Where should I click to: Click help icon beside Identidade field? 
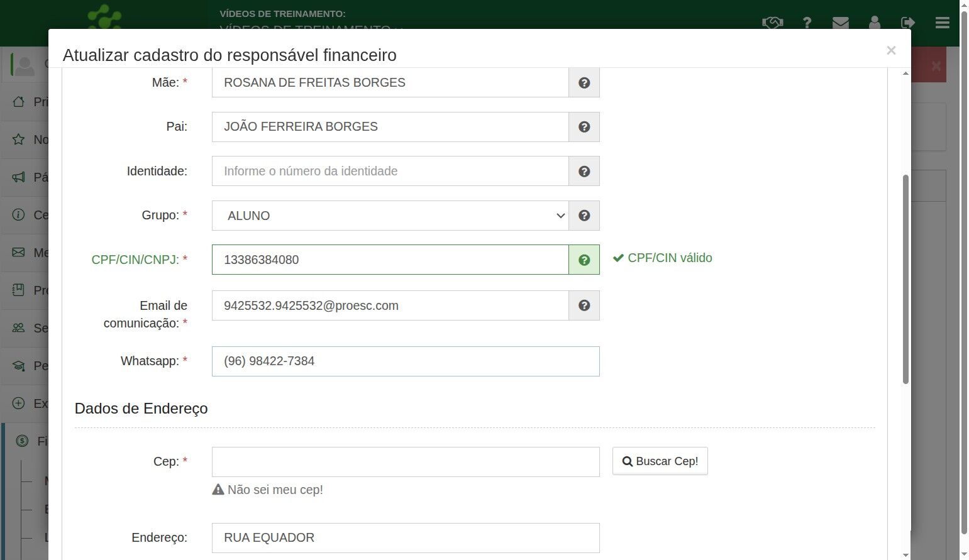tap(584, 172)
